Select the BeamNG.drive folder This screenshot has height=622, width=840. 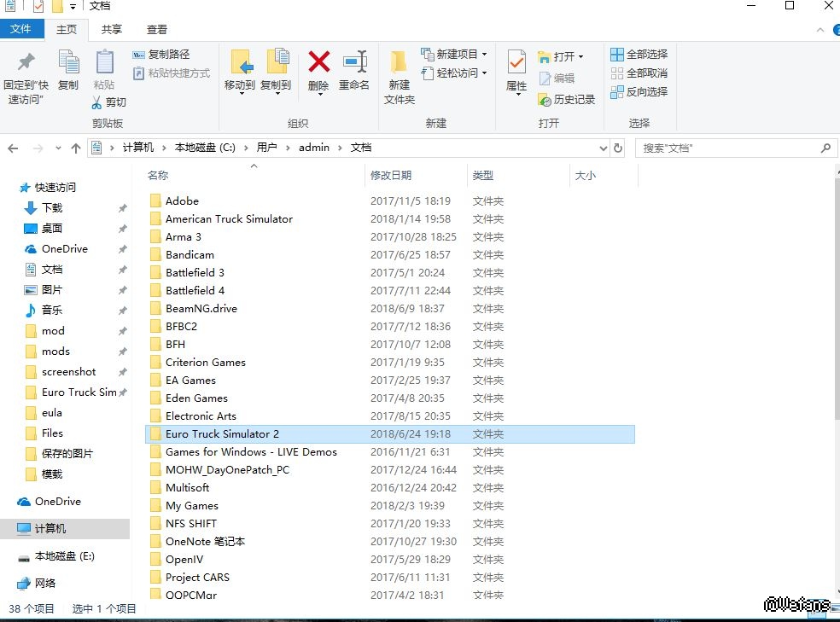390,309
